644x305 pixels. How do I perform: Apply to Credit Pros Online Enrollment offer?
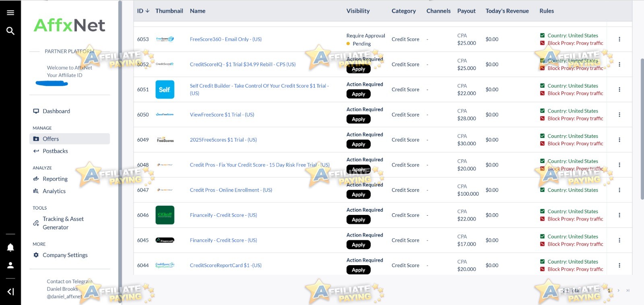[358, 195]
